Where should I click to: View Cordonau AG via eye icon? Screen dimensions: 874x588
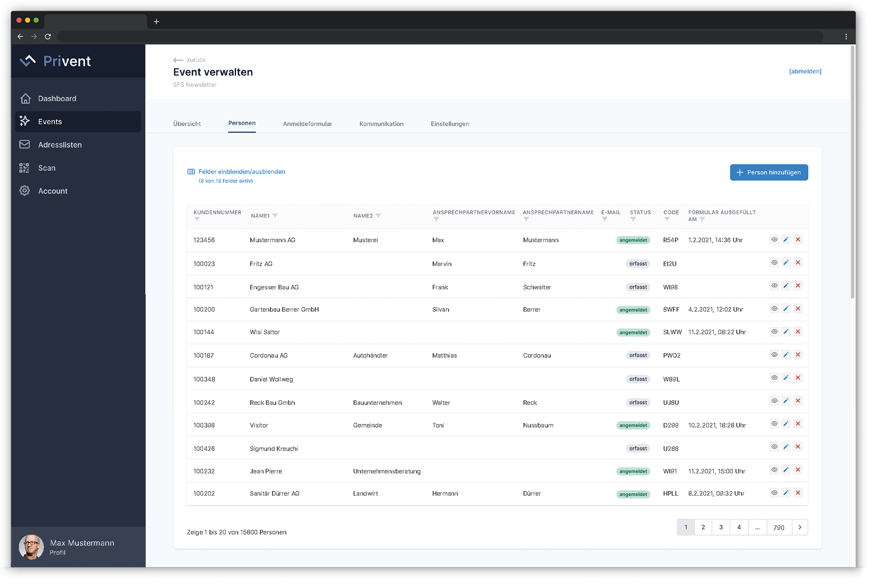tap(774, 354)
